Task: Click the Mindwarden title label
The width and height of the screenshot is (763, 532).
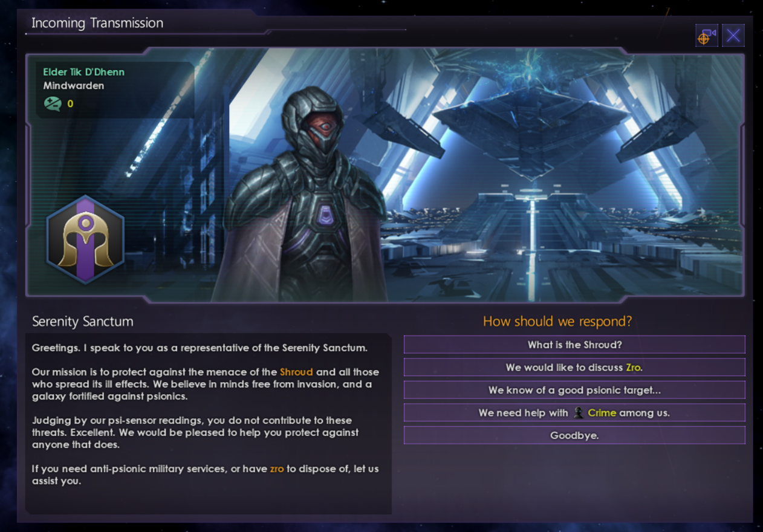Action: pyautogui.click(x=74, y=86)
